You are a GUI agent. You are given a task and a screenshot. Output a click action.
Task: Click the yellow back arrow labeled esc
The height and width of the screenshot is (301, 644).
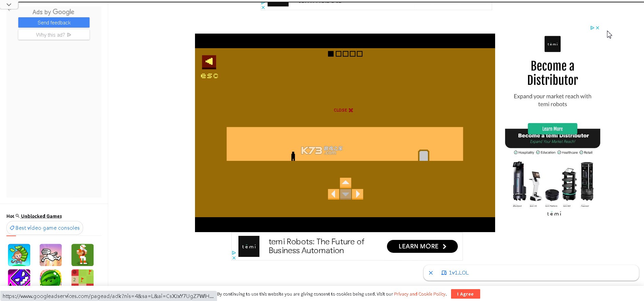coord(209,62)
